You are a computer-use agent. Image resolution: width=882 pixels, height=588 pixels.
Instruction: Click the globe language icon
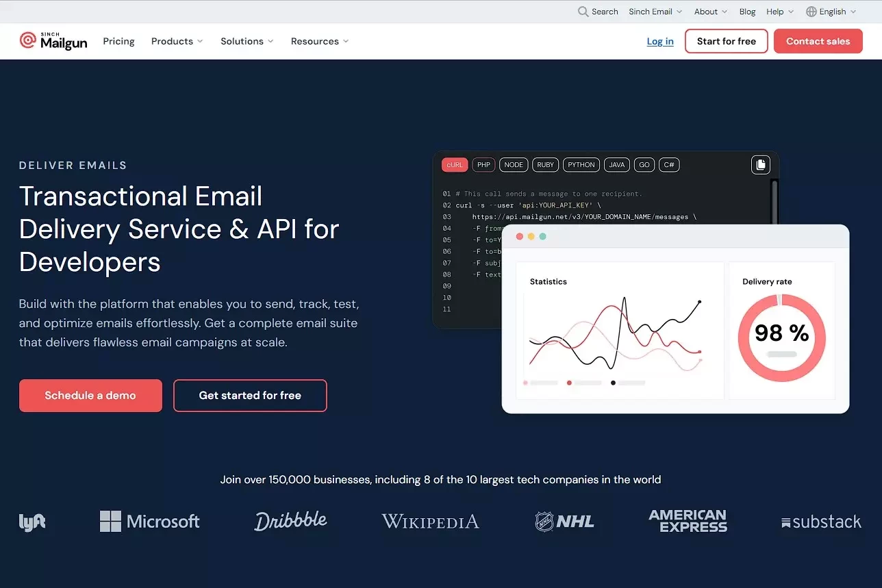[811, 12]
